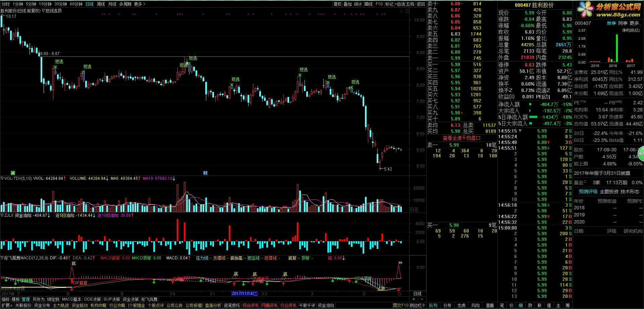644x309 pixels.
Task: Open the 主力轨迹 tab
Action: [61, 305]
